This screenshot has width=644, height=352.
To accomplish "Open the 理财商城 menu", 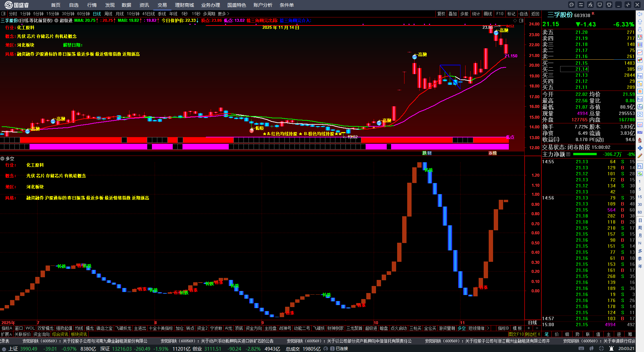I will point(184,5).
